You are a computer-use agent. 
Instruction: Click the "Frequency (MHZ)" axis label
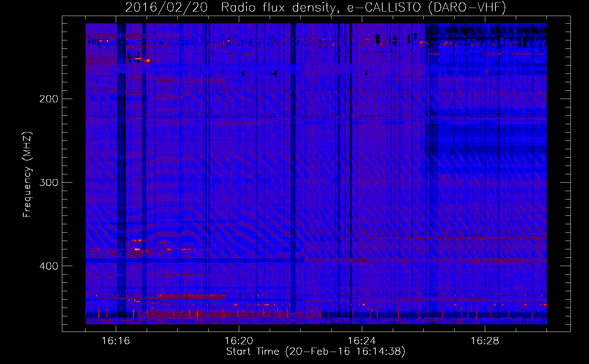click(x=27, y=175)
